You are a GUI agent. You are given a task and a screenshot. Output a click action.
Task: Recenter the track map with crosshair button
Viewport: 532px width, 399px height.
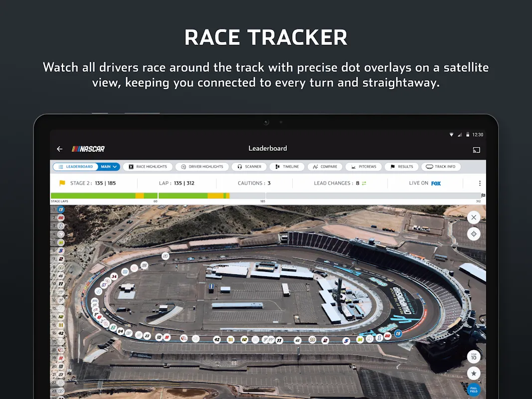(x=473, y=234)
